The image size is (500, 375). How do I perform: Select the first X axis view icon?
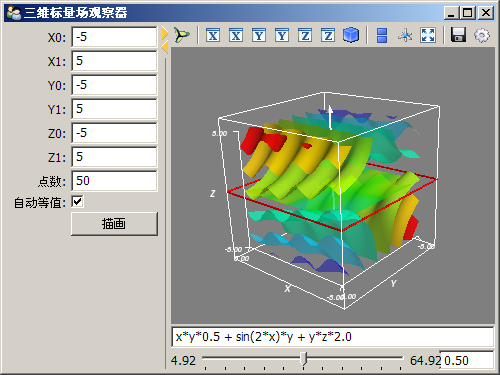click(x=213, y=35)
